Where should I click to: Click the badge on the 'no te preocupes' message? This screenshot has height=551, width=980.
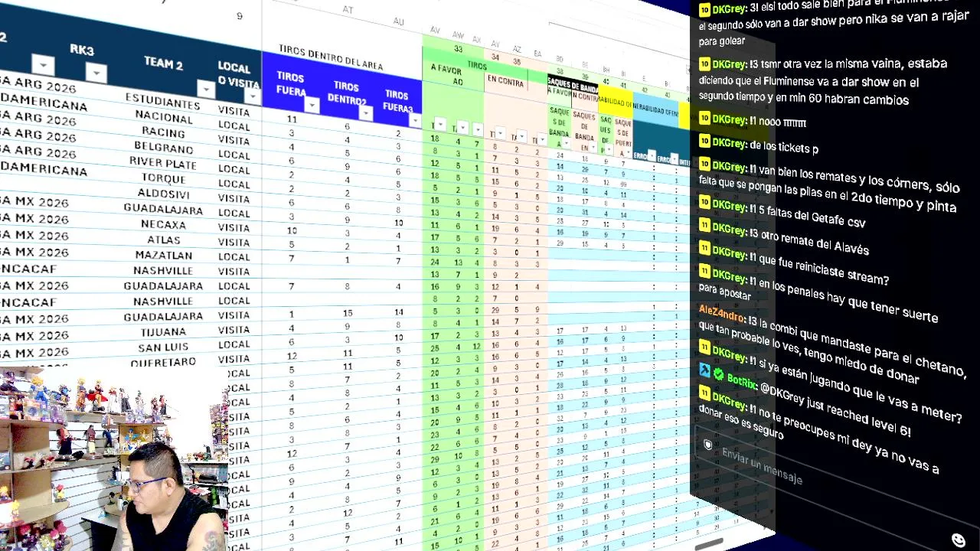pos(705,393)
